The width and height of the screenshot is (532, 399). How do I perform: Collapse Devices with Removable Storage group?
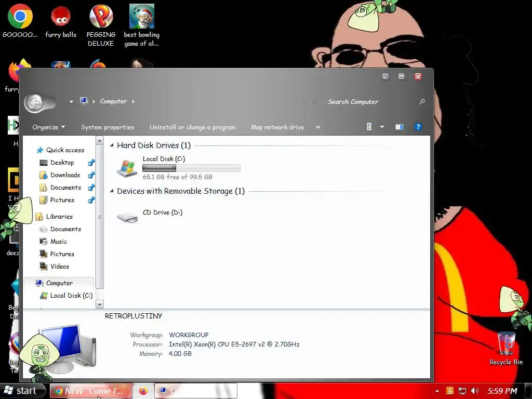[112, 191]
